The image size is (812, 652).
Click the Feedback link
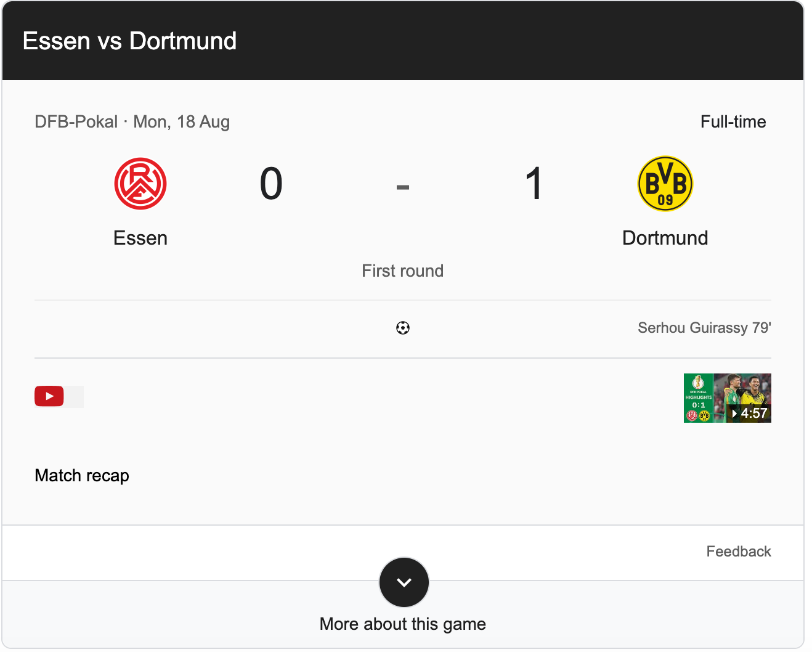click(738, 552)
